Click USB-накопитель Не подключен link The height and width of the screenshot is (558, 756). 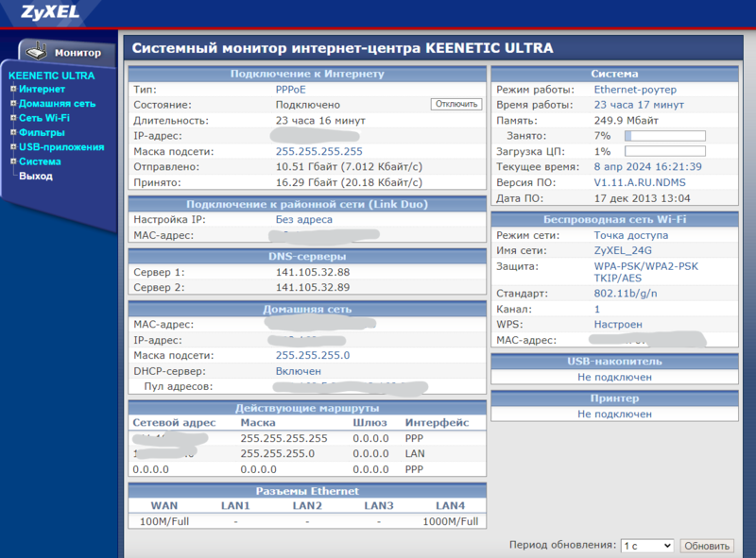pos(614,377)
